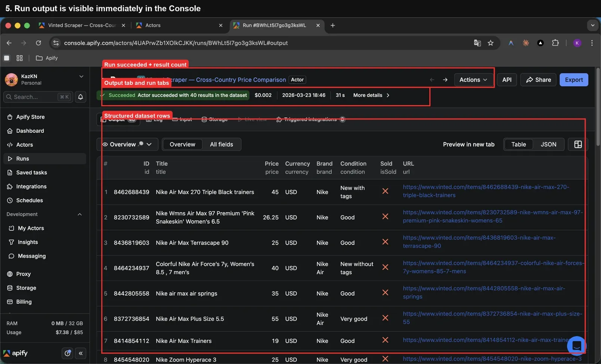Open a new browser tab with the plus button
This screenshot has width=601, height=364.
coord(333,25)
